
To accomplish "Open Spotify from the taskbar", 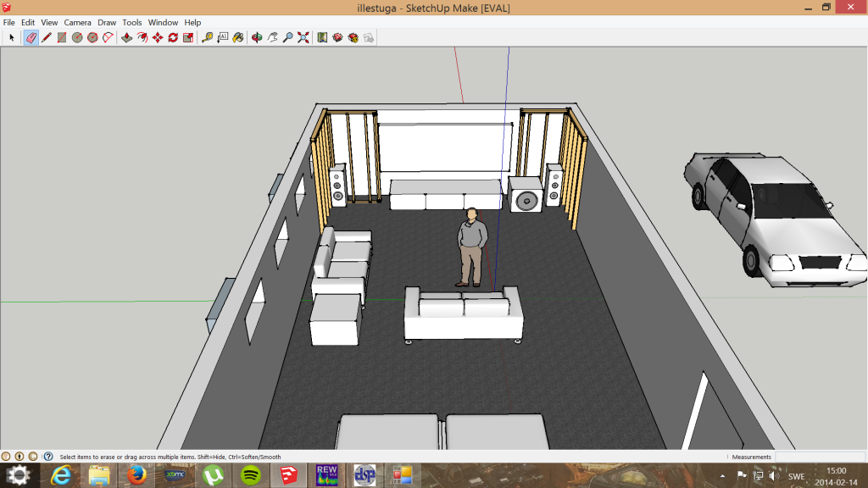I will coord(251,475).
